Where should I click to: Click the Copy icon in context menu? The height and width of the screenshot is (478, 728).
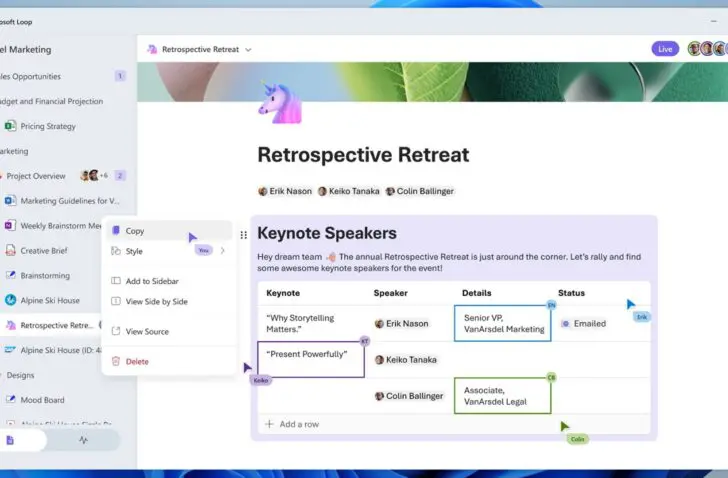pos(116,230)
